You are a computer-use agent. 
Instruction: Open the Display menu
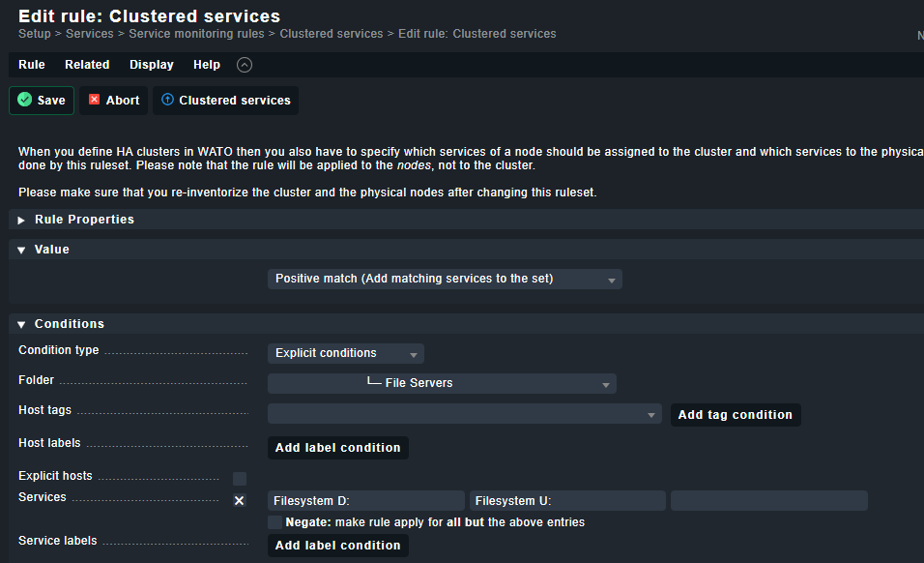click(x=151, y=65)
